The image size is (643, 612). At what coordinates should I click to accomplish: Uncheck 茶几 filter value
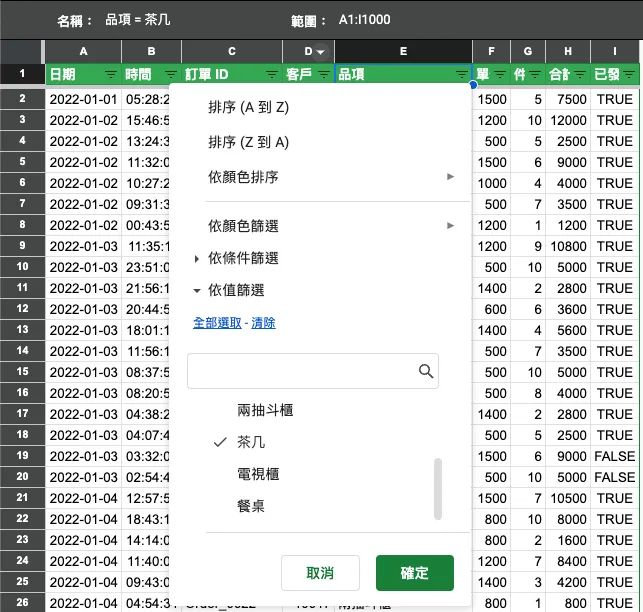[251, 442]
